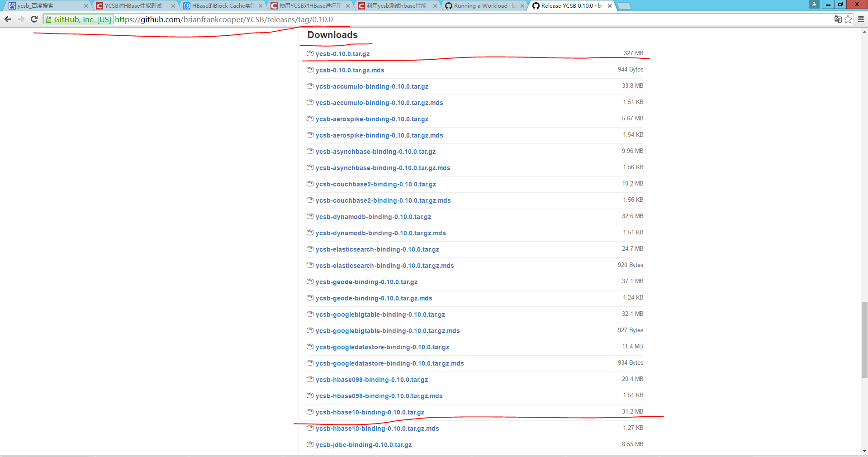Click the package icon beside ycsb-geode-binding-0.10.0.tar.gz.mds
The height and width of the screenshot is (457, 868).
310,298
